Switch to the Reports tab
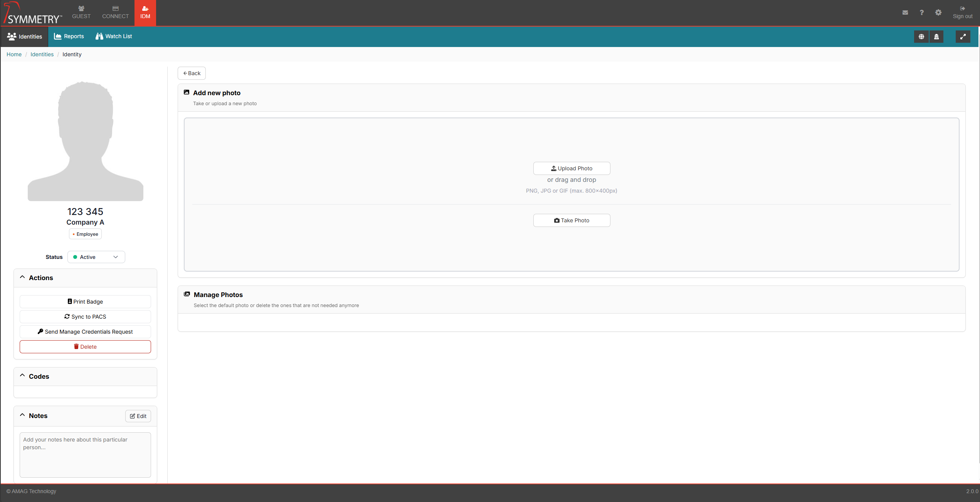Image resolution: width=980 pixels, height=502 pixels. point(69,36)
